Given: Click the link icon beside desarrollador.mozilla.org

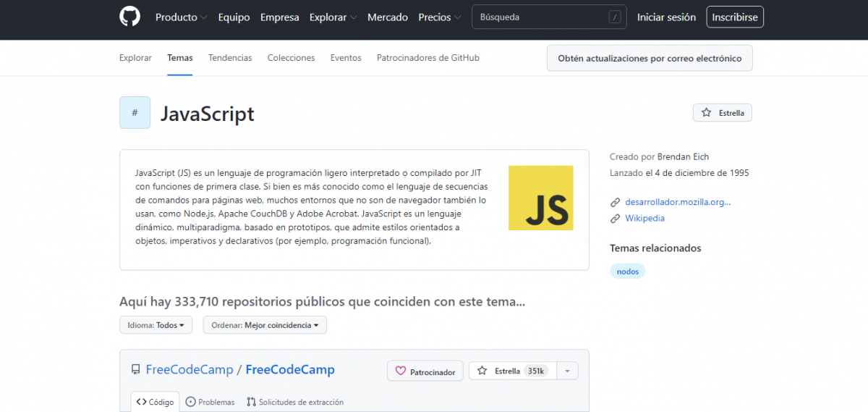Looking at the screenshot, I should (615, 202).
